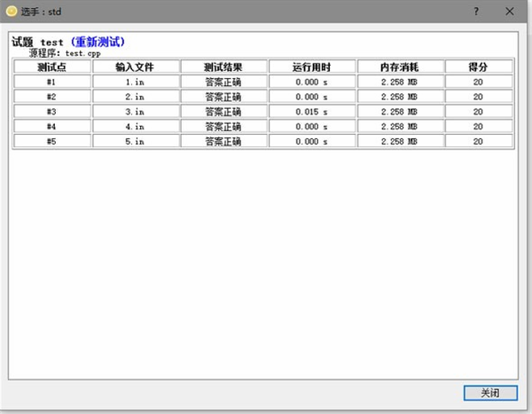Close the 选手 std dialog window
Viewport: 532px width, 414px height.
pos(509,12)
